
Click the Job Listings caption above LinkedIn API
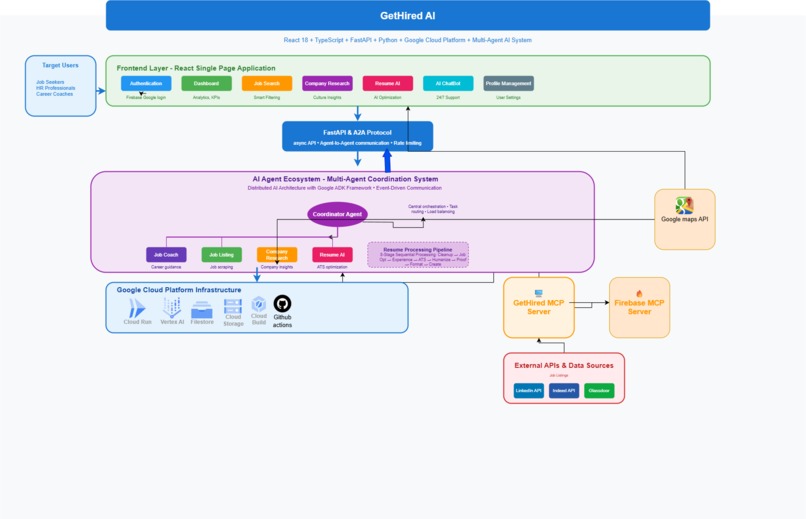[x=559, y=376]
